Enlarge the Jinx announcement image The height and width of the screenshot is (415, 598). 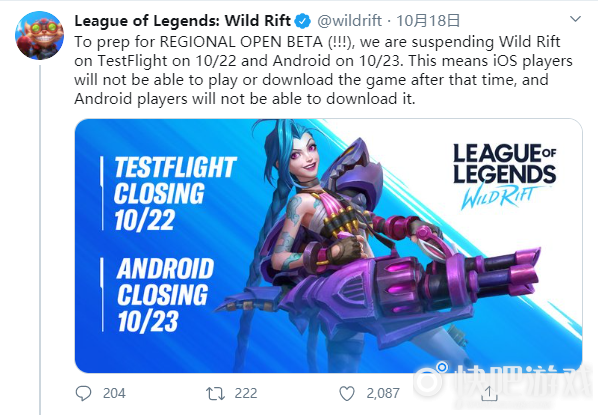(328, 246)
